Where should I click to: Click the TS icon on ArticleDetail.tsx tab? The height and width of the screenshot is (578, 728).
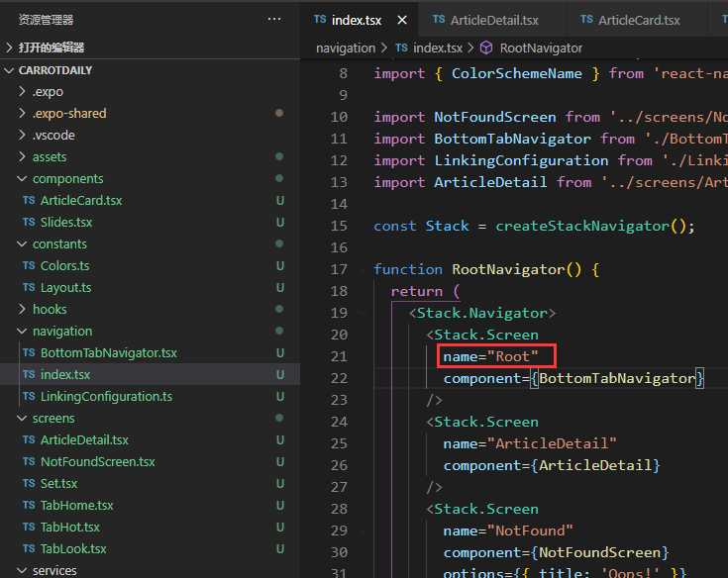(x=439, y=19)
